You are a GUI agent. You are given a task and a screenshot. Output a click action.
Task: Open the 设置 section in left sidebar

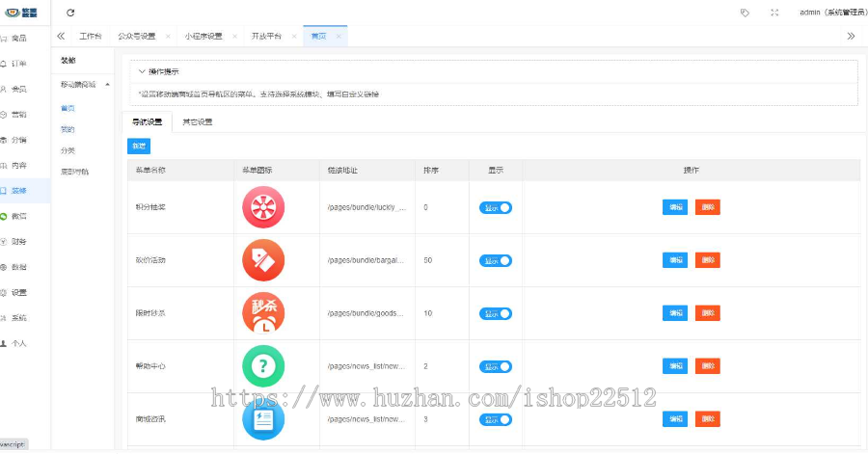tap(14, 292)
